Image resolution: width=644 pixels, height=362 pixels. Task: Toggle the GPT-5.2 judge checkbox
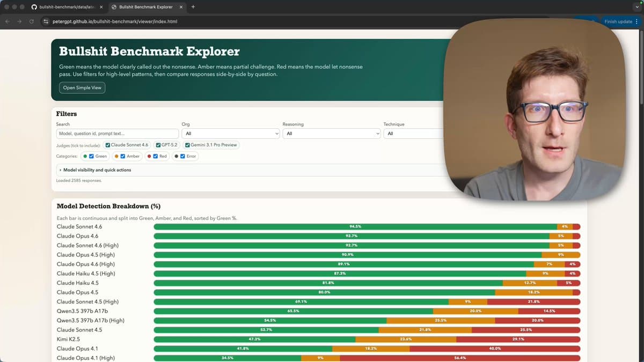tap(158, 145)
